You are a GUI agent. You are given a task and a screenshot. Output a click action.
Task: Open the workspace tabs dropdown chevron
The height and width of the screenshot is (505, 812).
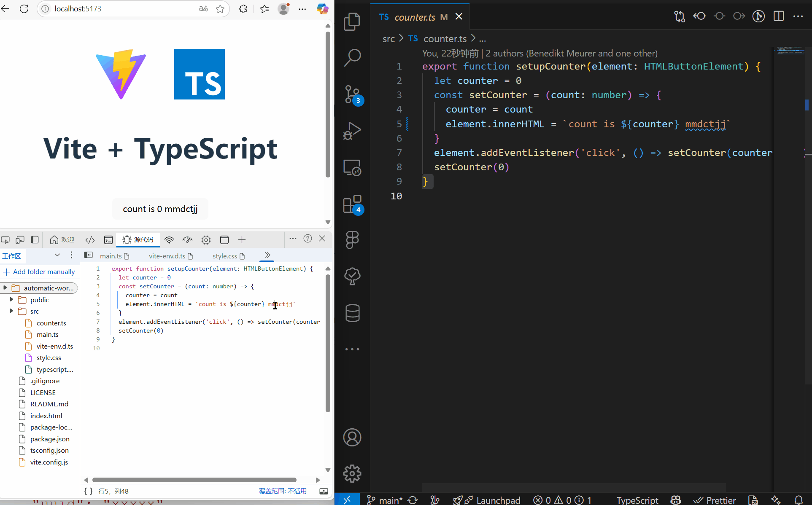[x=57, y=255]
